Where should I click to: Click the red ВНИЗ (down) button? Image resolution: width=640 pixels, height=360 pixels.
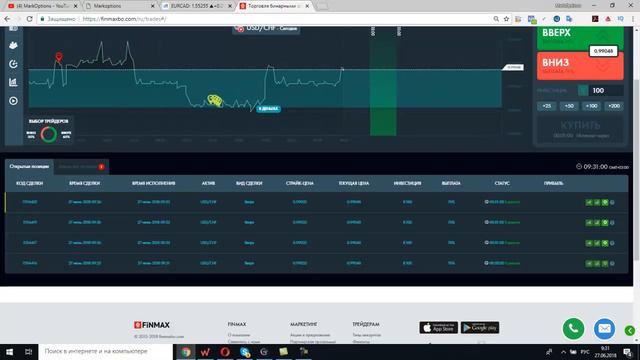click(580, 66)
